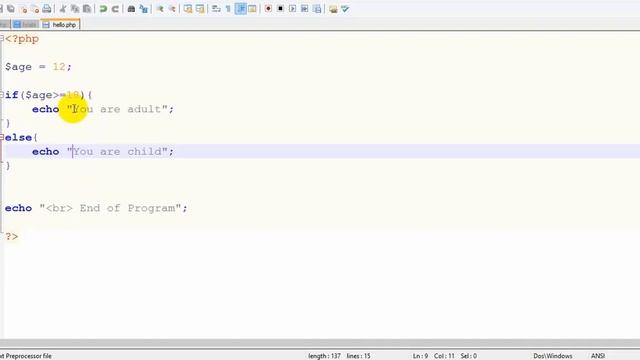
Task: Open the Replace dialog icon
Action: (144, 9)
